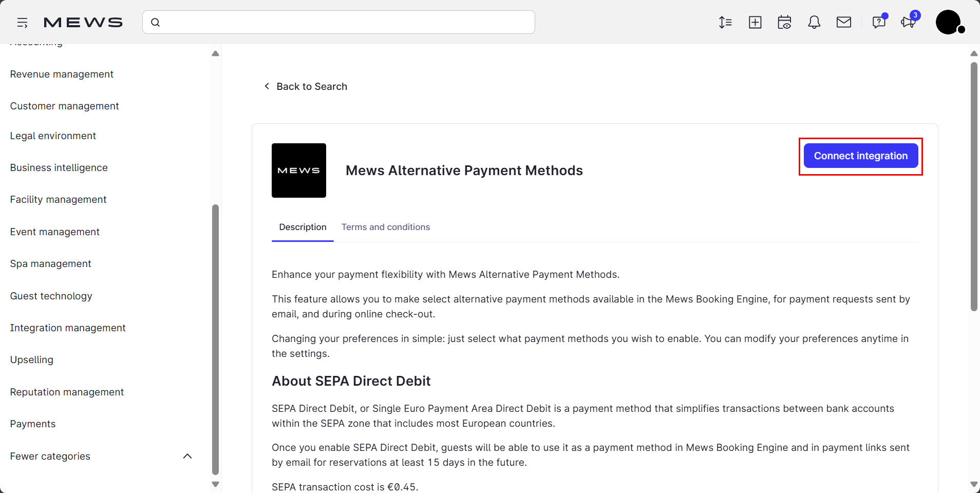Click the search magnifier icon
Screen dimensions: 980x493
point(156,23)
